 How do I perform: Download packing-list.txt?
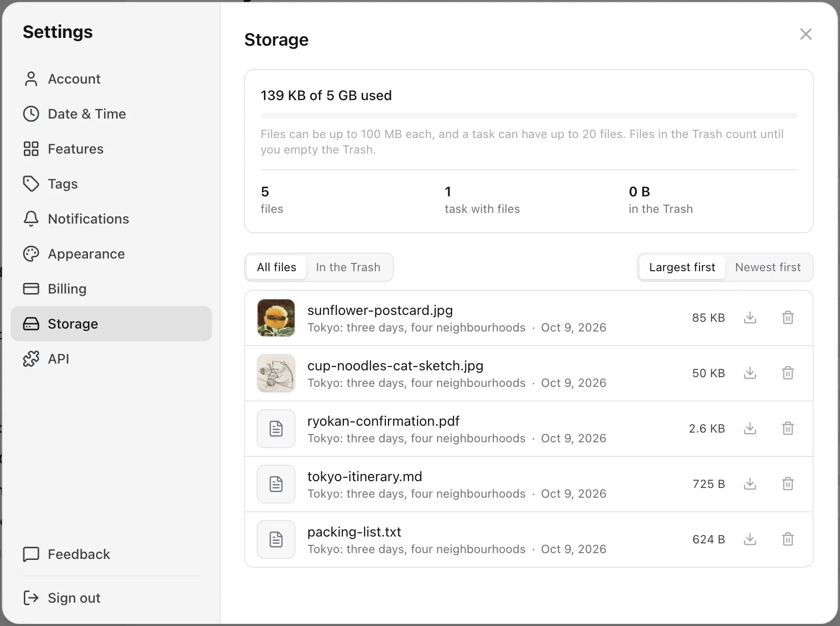[x=750, y=539]
